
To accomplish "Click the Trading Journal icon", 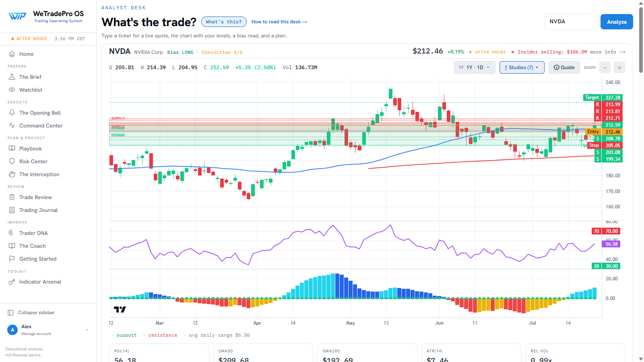I will (x=12, y=210).
